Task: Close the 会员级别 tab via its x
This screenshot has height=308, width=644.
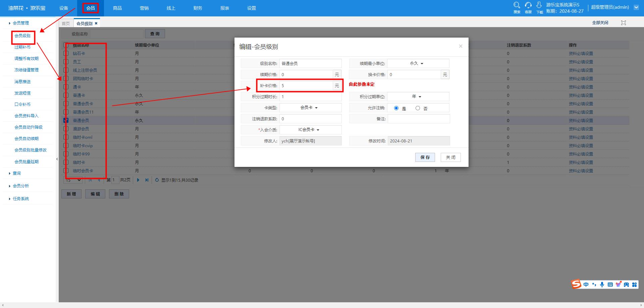Action: [96, 23]
